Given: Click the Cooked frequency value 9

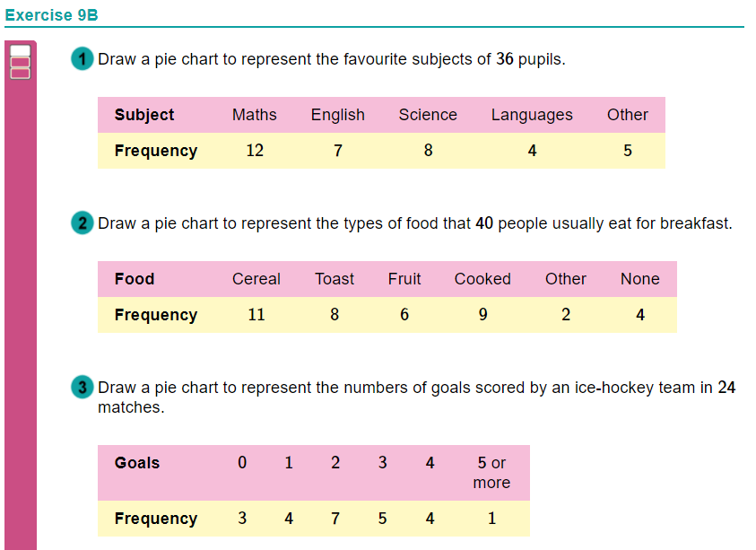Looking at the screenshot, I should click(x=482, y=315).
